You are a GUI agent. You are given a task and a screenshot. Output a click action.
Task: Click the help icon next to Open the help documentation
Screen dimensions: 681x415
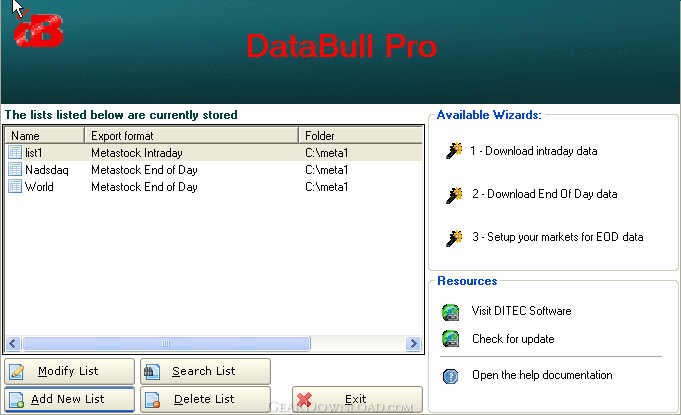[450, 376]
